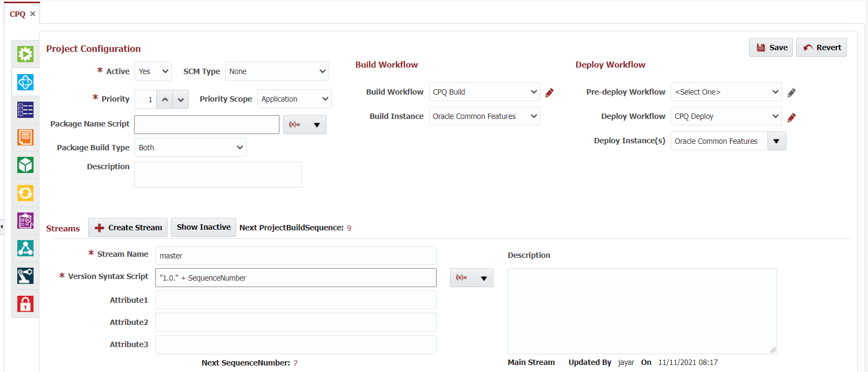868x372 pixels.
Task: Edit the Stream Name field
Action: [296, 256]
